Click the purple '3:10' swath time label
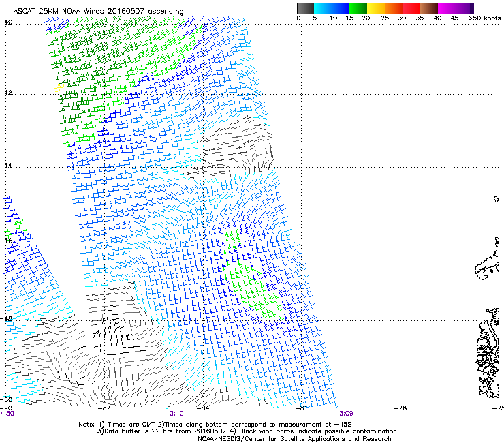Image resolution: width=504 pixels, height=443 pixels. point(177,414)
